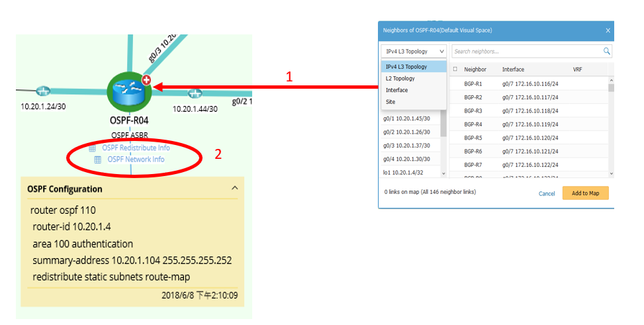Screen dimensions: 644x325
Task: Click the 10.20.1.24/30 link label
Action: (x=43, y=107)
